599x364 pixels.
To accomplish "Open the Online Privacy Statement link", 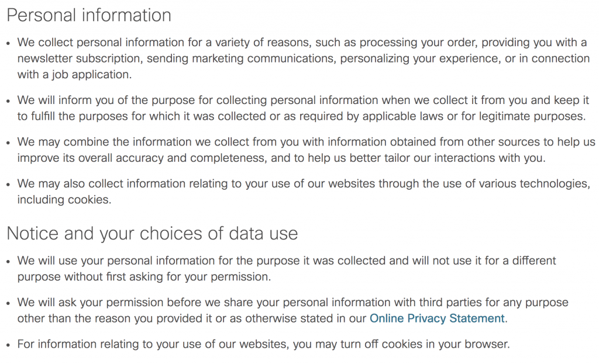I will click(437, 318).
